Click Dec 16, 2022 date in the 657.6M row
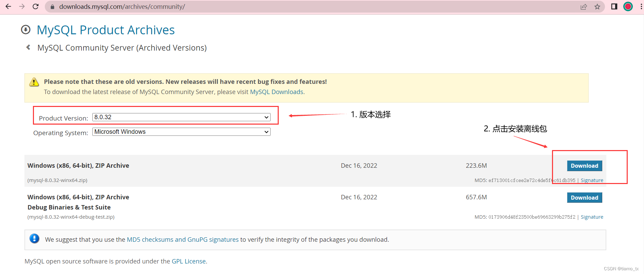Screen dimensions: 644x274 pyautogui.click(x=359, y=197)
